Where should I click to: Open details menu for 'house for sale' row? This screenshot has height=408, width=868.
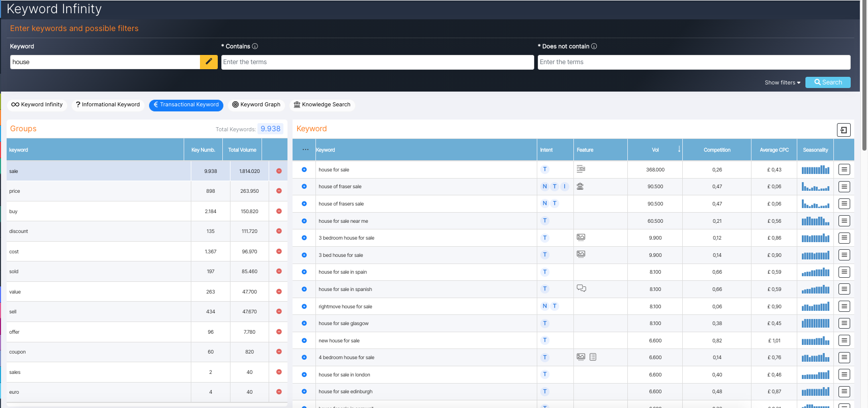click(844, 169)
